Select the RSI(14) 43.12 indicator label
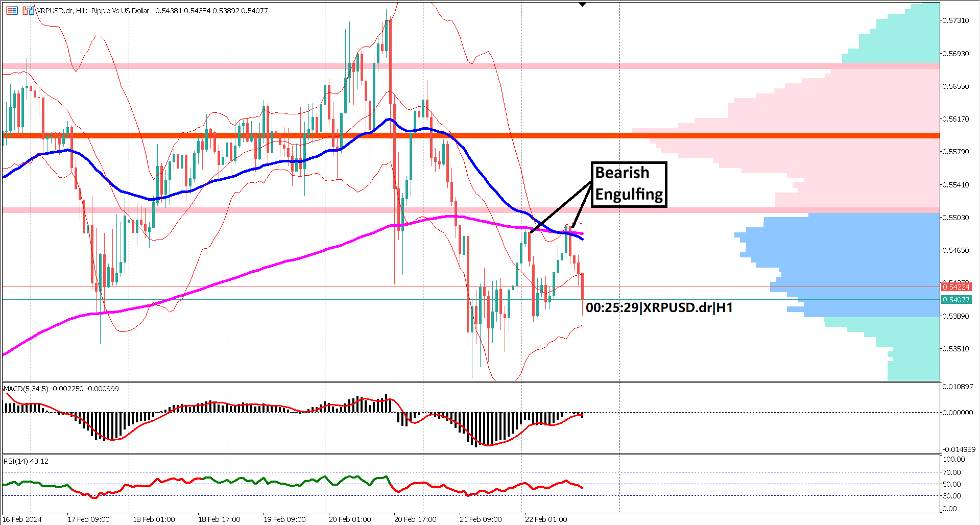 click(x=25, y=461)
